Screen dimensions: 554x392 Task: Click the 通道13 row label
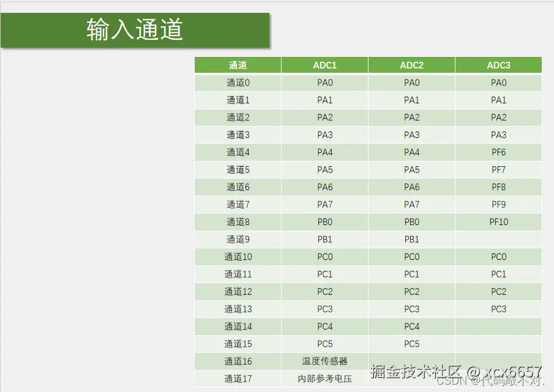(238, 309)
